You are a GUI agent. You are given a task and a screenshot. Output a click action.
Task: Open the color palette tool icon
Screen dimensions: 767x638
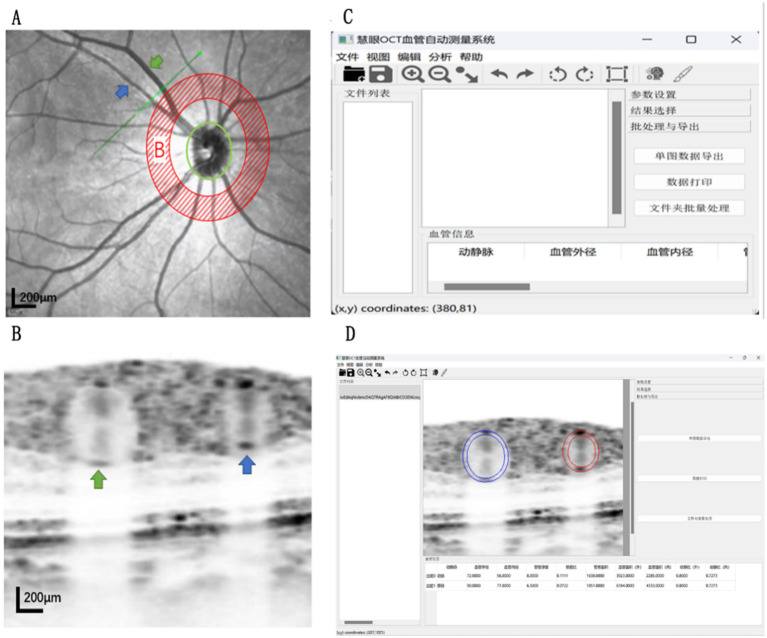tap(656, 74)
